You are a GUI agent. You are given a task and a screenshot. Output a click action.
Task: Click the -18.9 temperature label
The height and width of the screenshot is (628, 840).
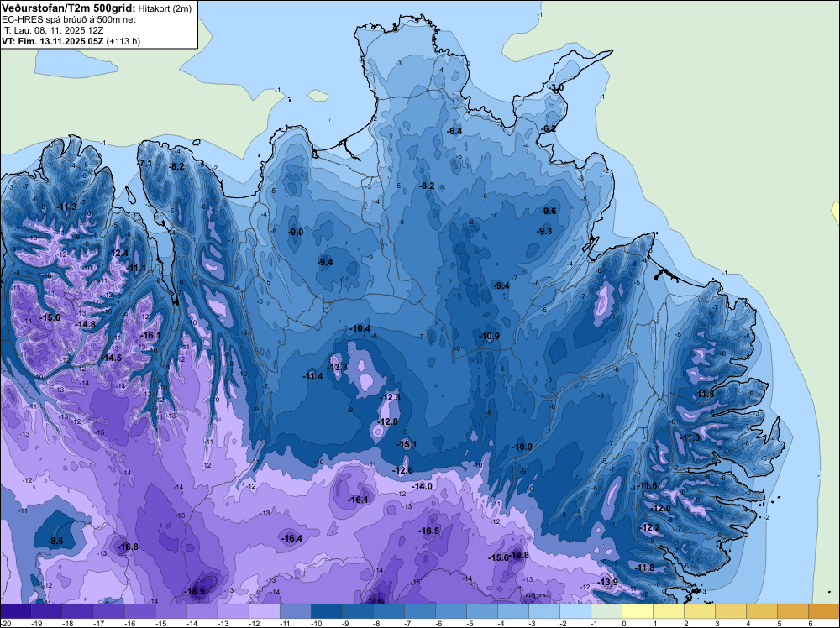(195, 591)
